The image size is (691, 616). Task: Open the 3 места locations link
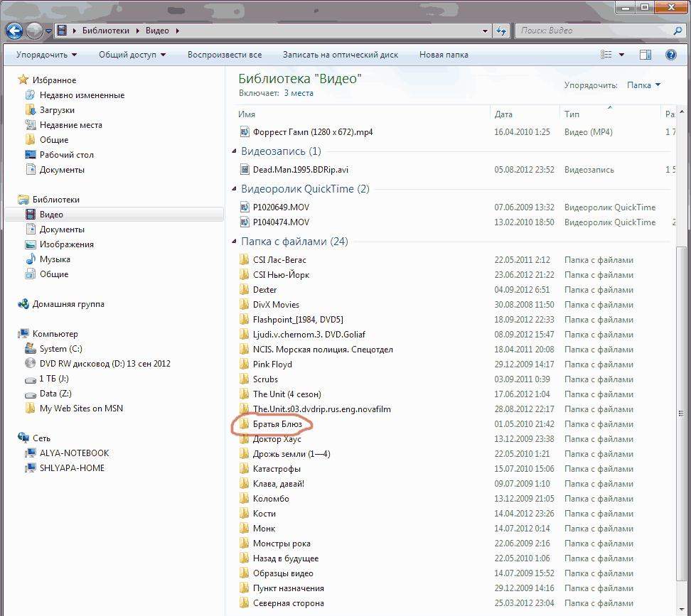click(299, 93)
